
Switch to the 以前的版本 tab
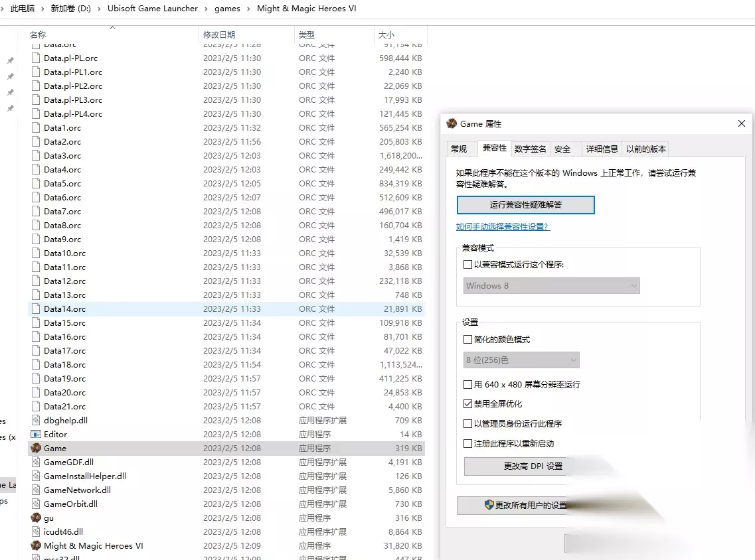tap(645, 149)
